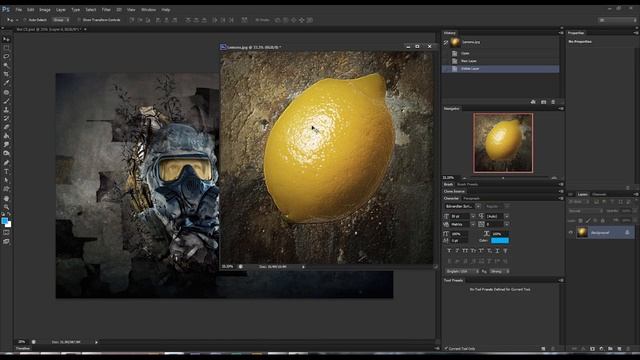Select the Lasso tool
Image resolution: width=640 pixels, height=360 pixels.
click(x=6, y=57)
